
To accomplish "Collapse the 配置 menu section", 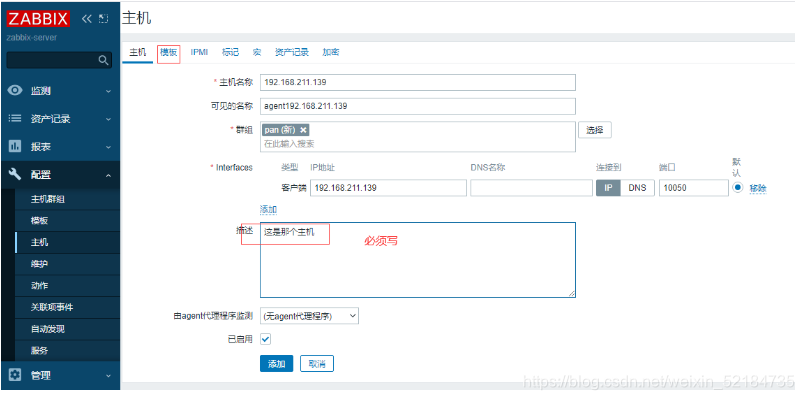I will (x=108, y=175).
